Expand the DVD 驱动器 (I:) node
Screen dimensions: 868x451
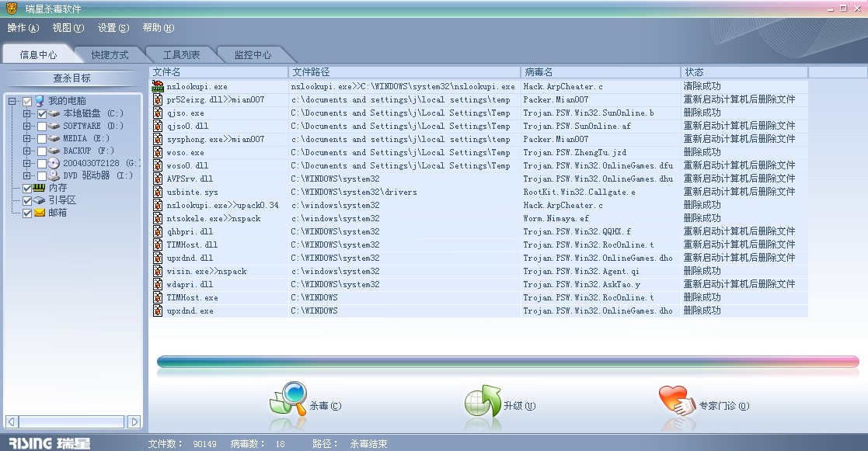pos(26,175)
